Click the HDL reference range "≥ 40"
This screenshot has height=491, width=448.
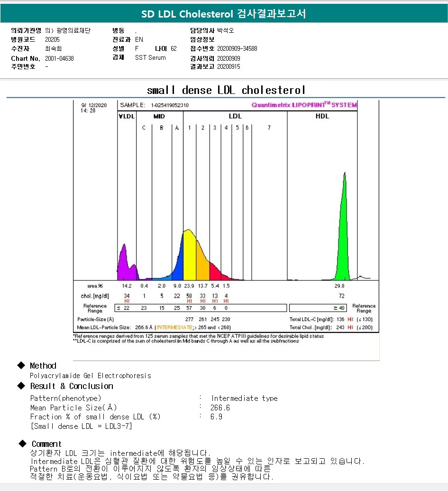pyautogui.click(x=339, y=308)
